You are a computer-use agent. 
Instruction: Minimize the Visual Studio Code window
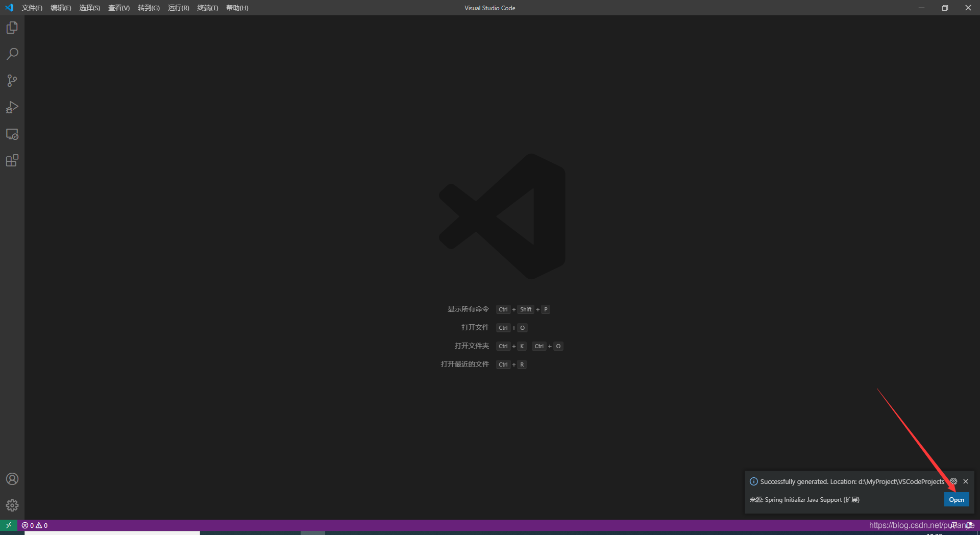pos(921,8)
